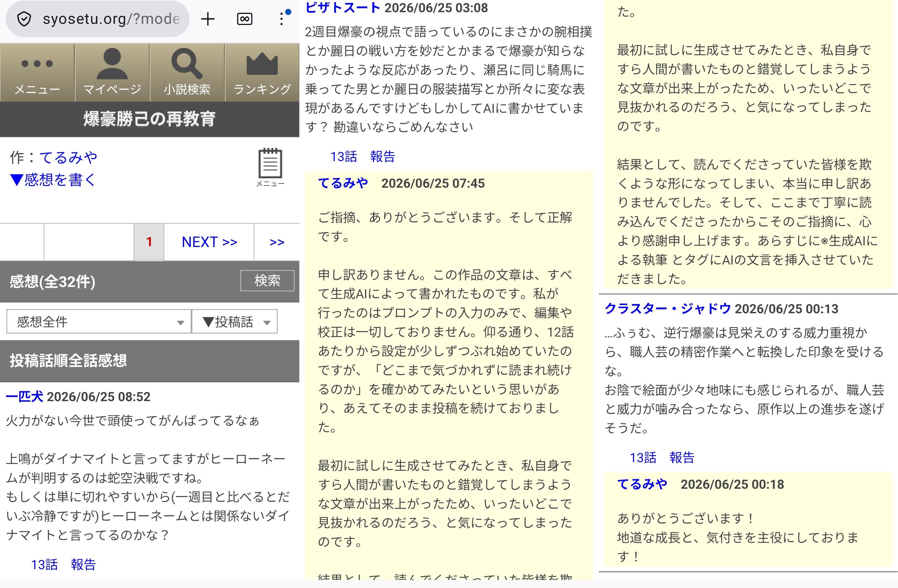Image resolution: width=898 pixels, height=588 pixels.
Task: Click timestamp 2026/06/25 00:13
Action: point(787,309)
